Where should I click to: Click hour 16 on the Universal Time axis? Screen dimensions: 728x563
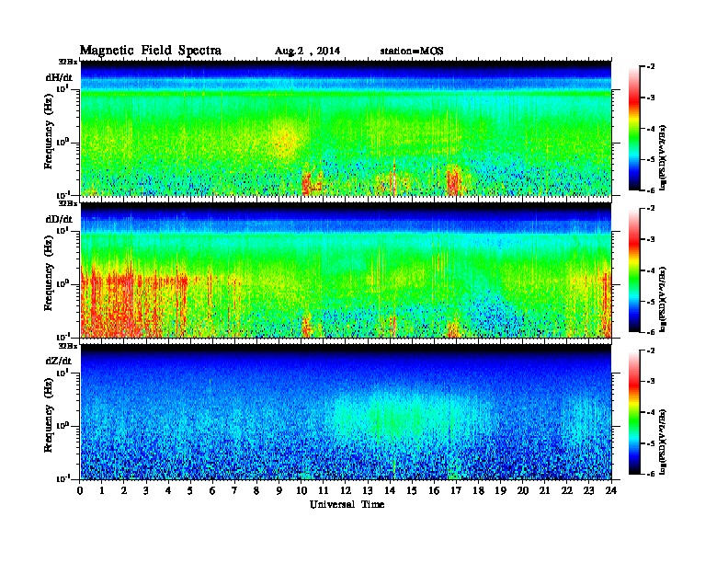[434, 490]
